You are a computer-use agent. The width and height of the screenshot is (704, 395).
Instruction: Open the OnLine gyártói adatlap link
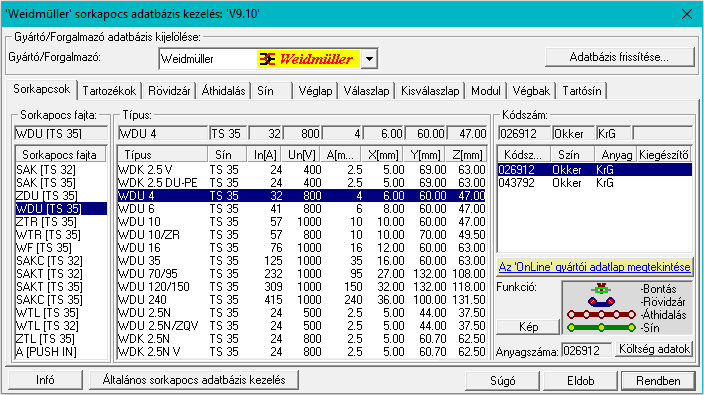594,267
